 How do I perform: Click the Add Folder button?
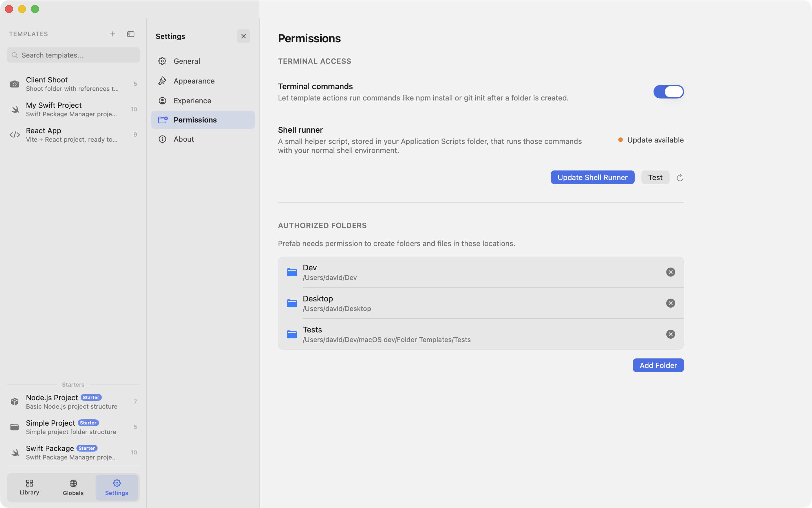[x=658, y=365]
